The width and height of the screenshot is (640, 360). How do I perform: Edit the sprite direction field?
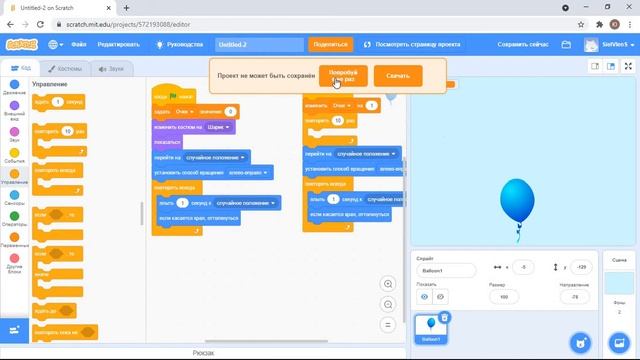pyautogui.click(x=575, y=297)
